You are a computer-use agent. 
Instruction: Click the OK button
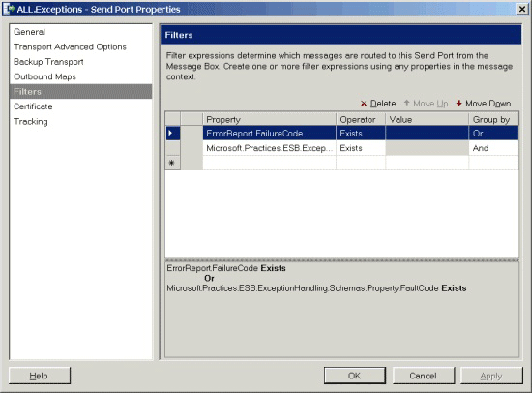click(x=355, y=376)
